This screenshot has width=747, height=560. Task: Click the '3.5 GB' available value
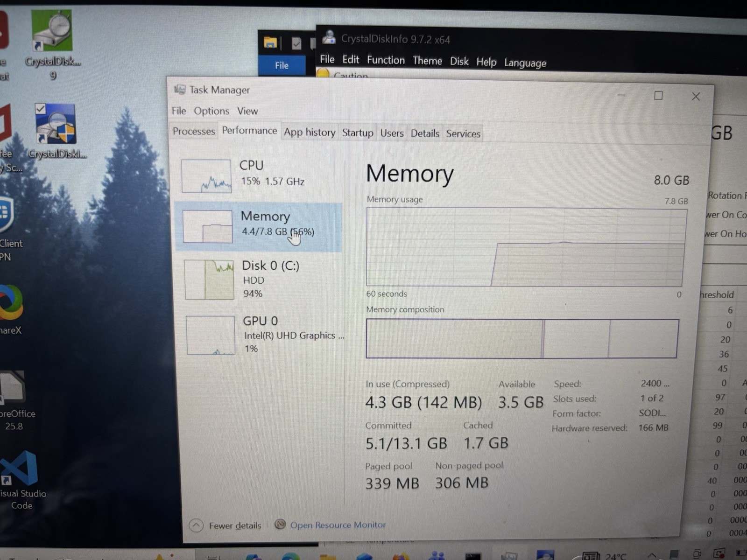pyautogui.click(x=521, y=402)
